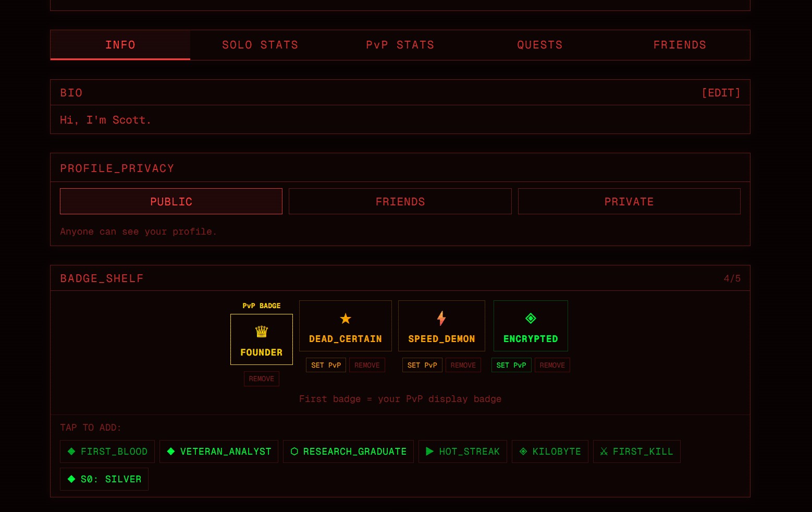The height and width of the screenshot is (512, 812).
Task: Click the lightning bolt on SPEED_DEMON badge
Action: (441, 318)
